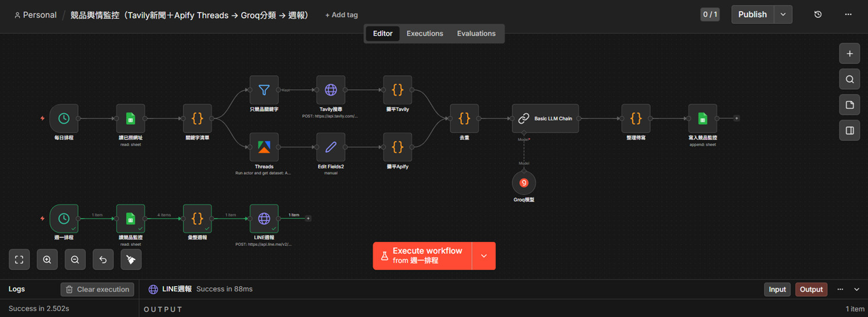Click the 週一排程 trigger lightning bolt
The width and height of the screenshot is (868, 317).
pyautogui.click(x=42, y=219)
